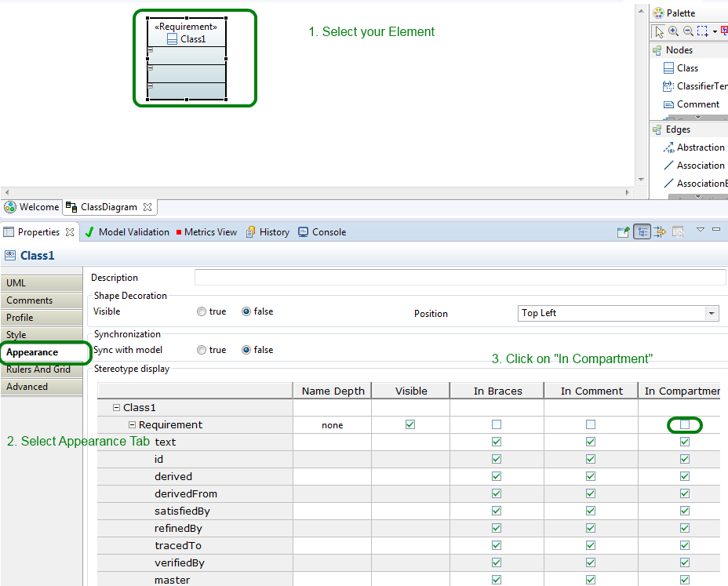Open the Position Top Left combo box
Screen dimensions: 728x586
pyautogui.click(x=618, y=314)
